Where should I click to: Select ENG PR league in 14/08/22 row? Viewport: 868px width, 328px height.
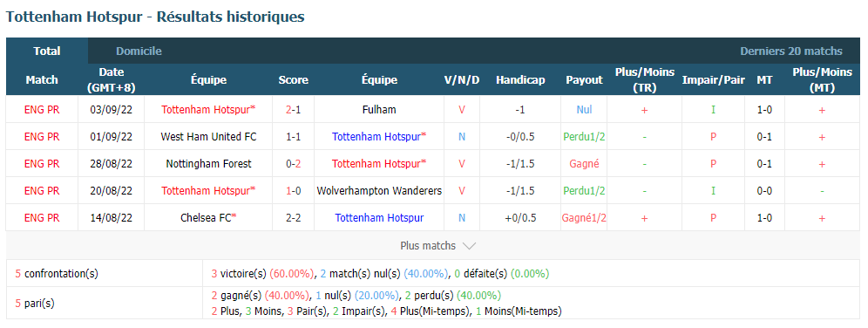coord(42,218)
